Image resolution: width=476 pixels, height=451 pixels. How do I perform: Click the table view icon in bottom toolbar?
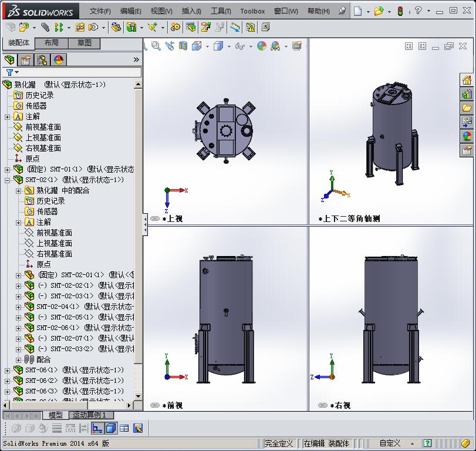pos(124,428)
